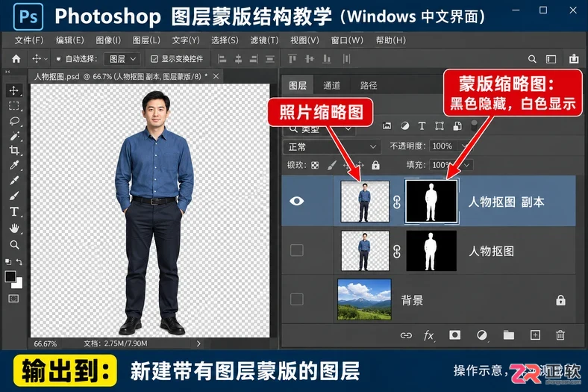Open the fx layer style button
The width and height of the screenshot is (588, 392).
(x=429, y=335)
